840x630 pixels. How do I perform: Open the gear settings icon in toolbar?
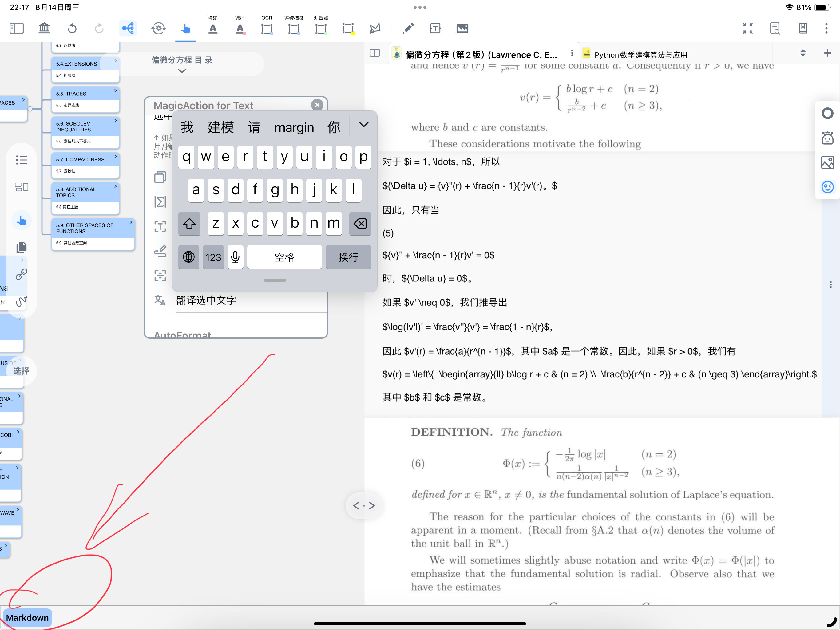click(x=158, y=29)
